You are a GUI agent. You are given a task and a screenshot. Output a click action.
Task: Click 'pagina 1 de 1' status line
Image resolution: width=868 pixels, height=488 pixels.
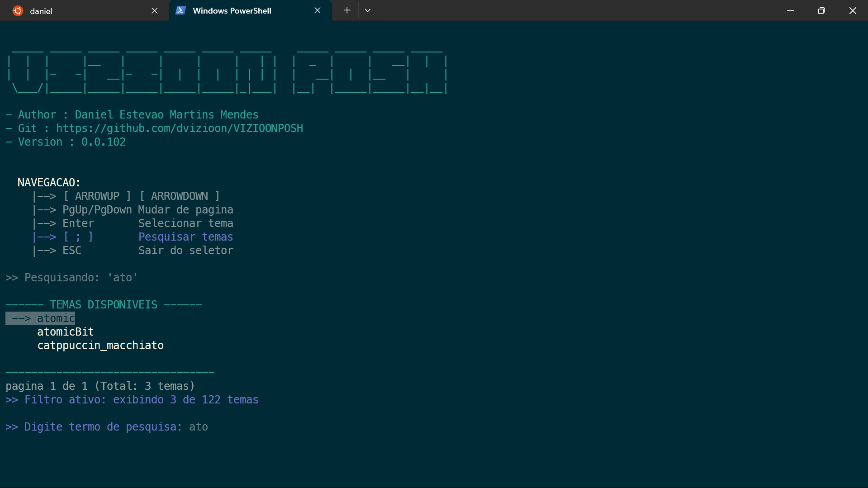[100, 386]
